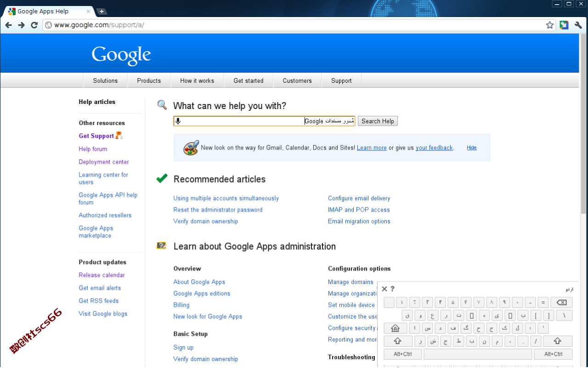Follow the Learn more link
This screenshot has height=368, width=588.
tap(372, 148)
